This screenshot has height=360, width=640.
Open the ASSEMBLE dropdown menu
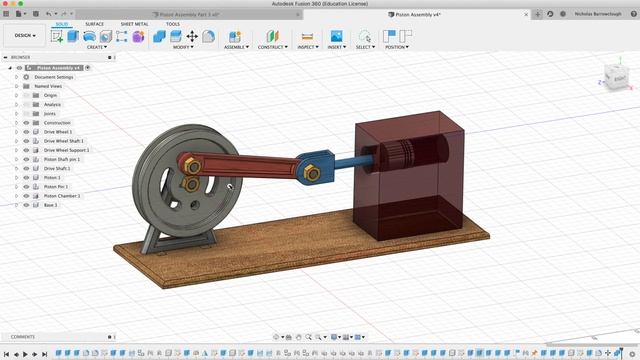point(236,47)
